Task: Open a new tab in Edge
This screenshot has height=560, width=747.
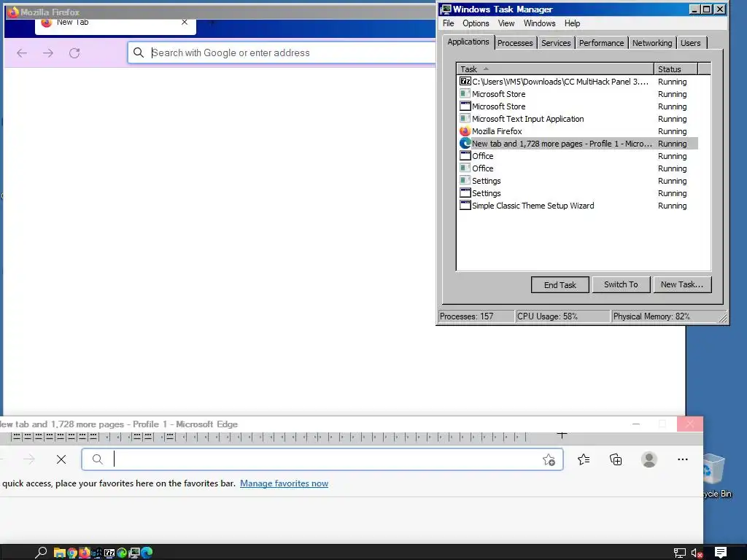Action: click(562, 435)
